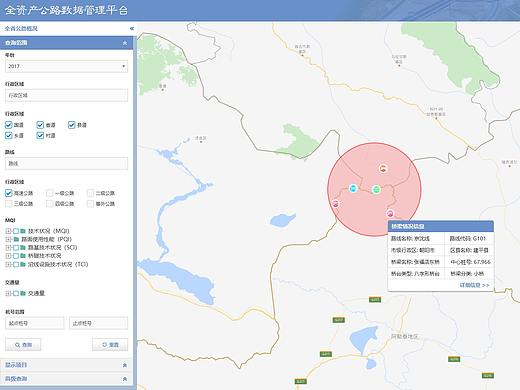The width and height of the screenshot is (520, 390).
Task: Click the 沿线设施技术状况 (TCI) tree label
Action: tap(58, 264)
